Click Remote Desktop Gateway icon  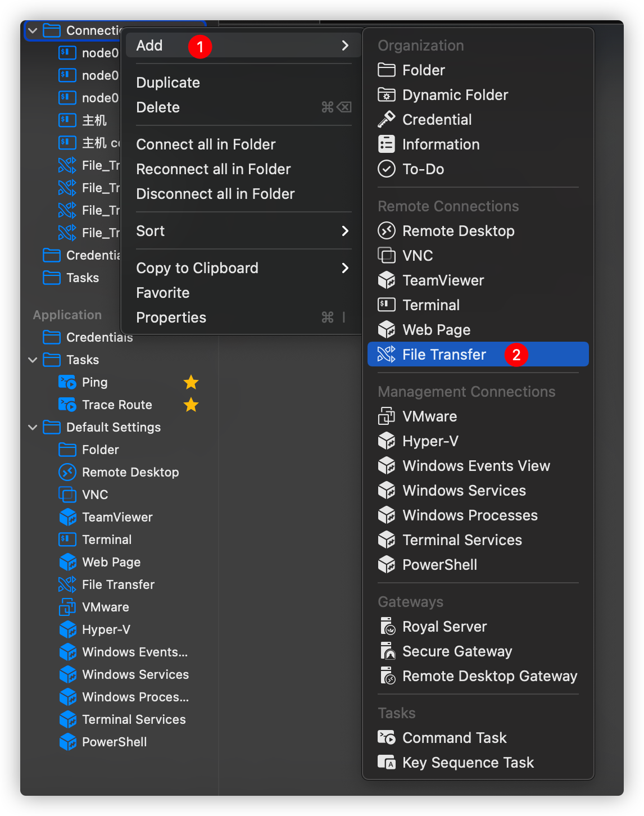(388, 676)
